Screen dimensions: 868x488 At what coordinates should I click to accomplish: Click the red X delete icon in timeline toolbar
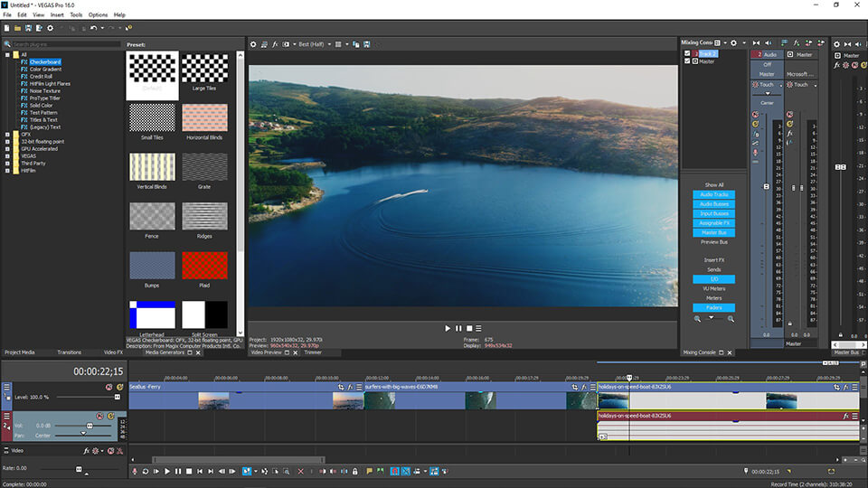pos(300,472)
